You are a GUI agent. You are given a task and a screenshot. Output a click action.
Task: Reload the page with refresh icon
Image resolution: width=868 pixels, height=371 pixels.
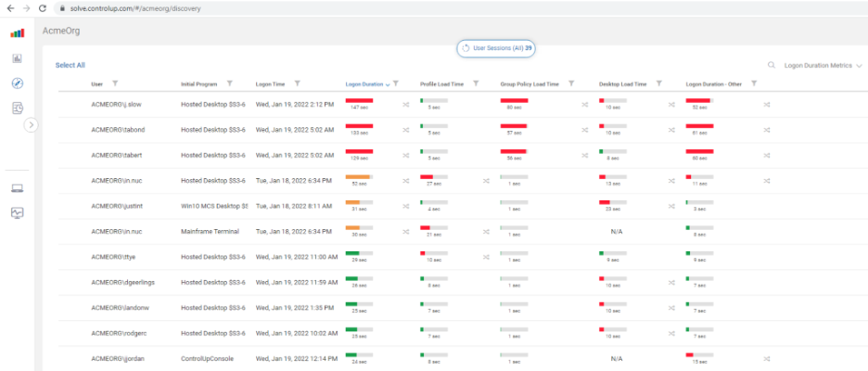[43, 9]
